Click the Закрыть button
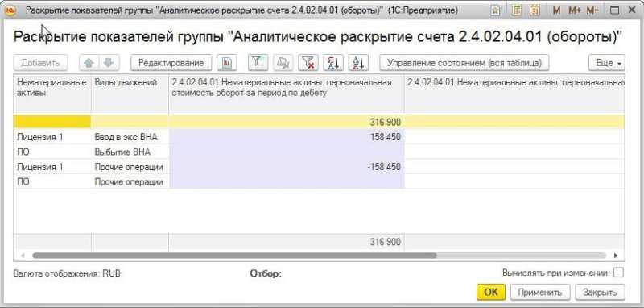This screenshot has height=308, width=644. tap(600, 292)
